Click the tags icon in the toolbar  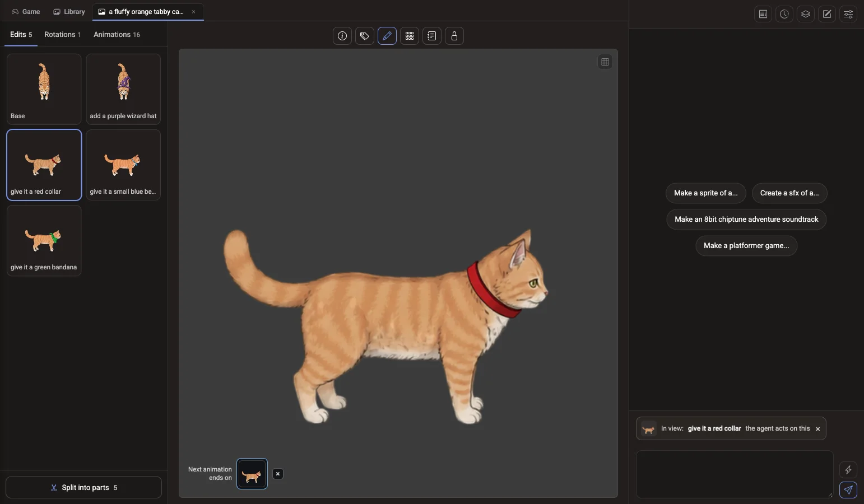[x=365, y=36]
